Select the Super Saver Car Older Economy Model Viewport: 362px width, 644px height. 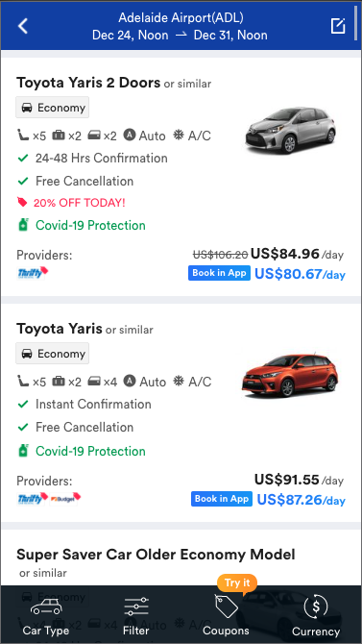(156, 555)
